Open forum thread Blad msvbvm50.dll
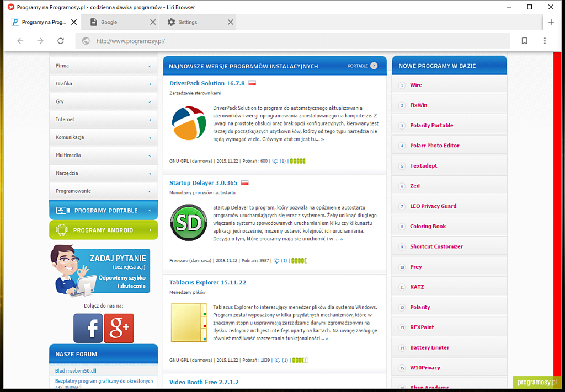The width and height of the screenshot is (565, 392). click(76, 370)
